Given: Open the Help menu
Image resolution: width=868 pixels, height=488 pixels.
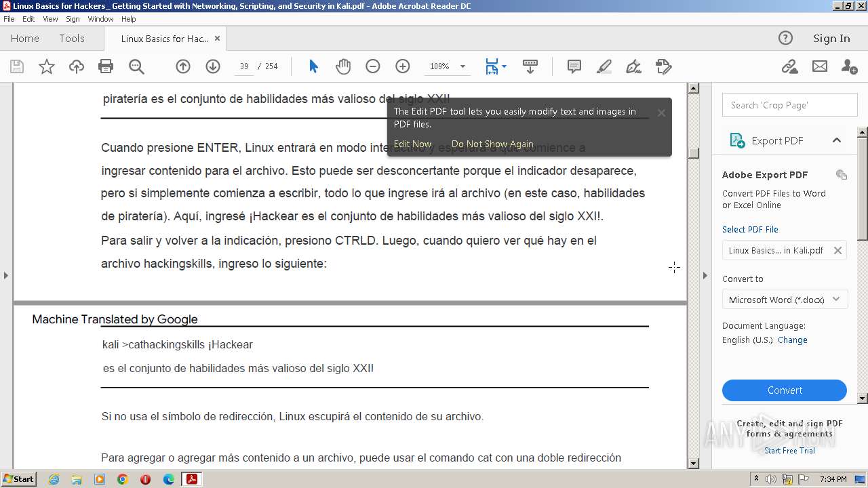Looking at the screenshot, I should coord(129,19).
